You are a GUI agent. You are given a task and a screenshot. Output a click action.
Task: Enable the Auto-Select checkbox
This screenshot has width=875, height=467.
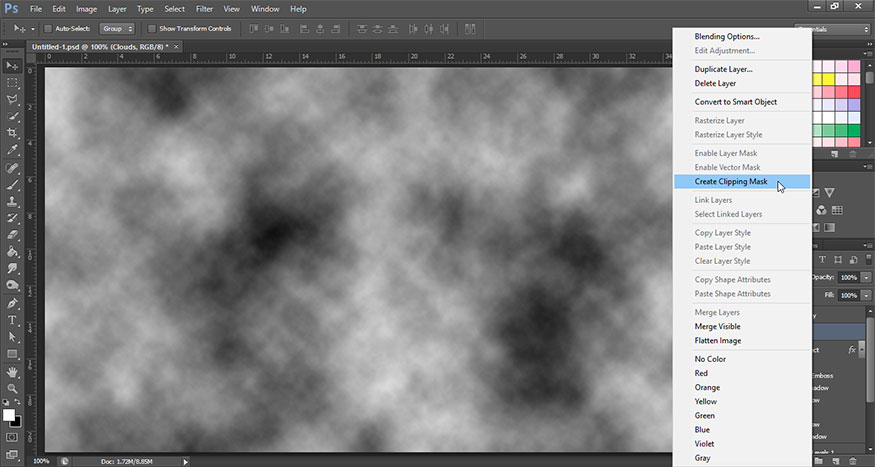point(50,29)
